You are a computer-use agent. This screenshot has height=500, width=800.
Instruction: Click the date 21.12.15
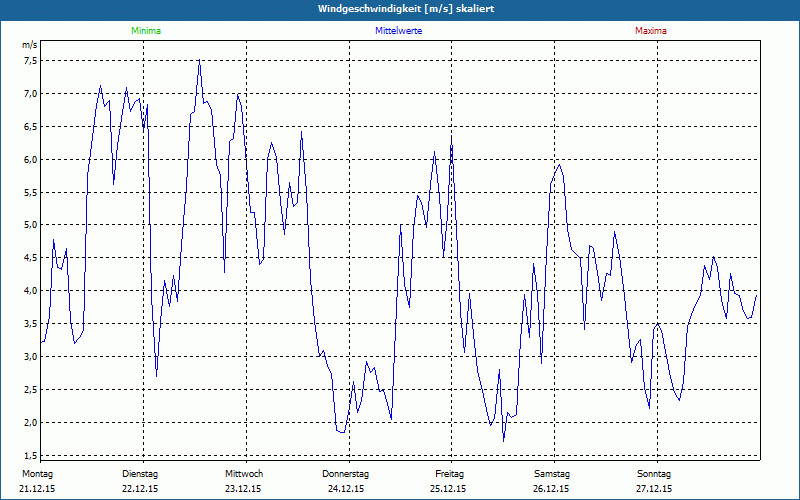point(37,489)
